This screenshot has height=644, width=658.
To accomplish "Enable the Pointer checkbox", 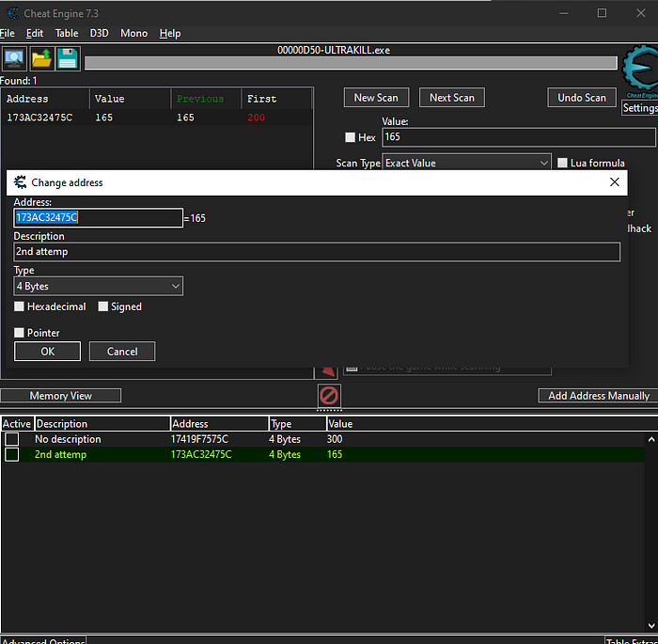I will 19,333.
